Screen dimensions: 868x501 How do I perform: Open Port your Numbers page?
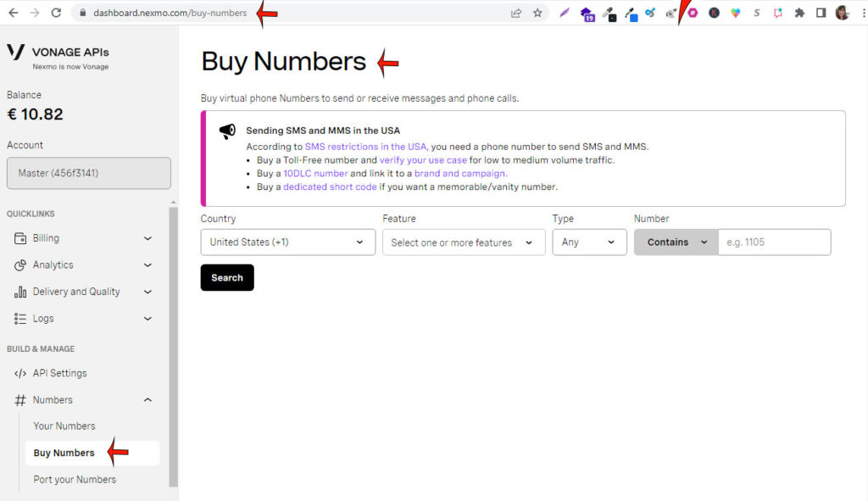pyautogui.click(x=75, y=480)
